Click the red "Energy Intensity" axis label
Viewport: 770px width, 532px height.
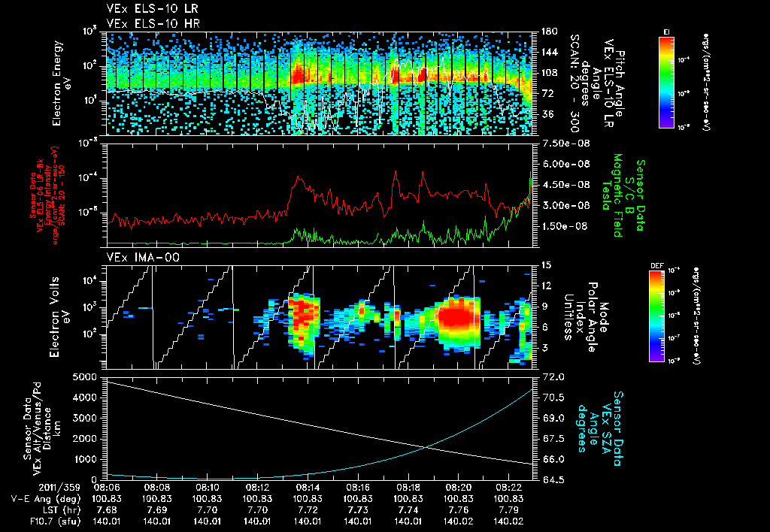click(47, 195)
